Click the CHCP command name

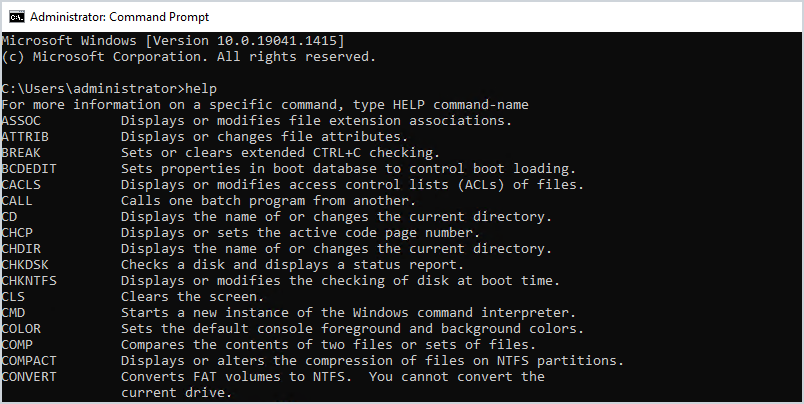coord(18,232)
